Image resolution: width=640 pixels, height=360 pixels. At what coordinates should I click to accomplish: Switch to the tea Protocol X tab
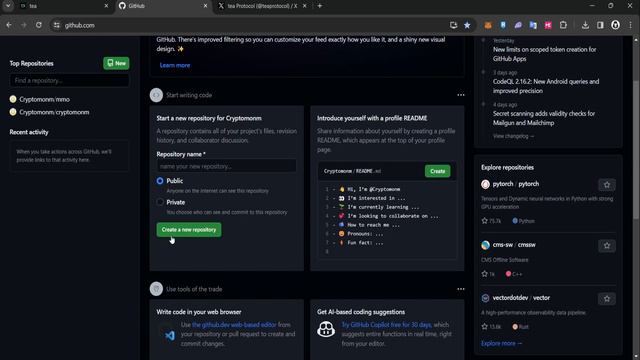point(262,6)
